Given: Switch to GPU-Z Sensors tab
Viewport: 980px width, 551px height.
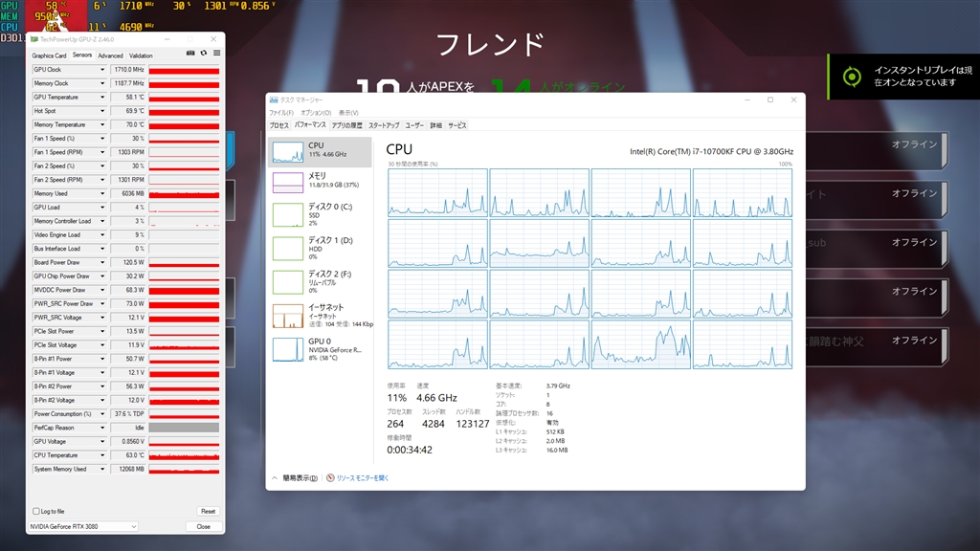Looking at the screenshot, I should tap(82, 55).
